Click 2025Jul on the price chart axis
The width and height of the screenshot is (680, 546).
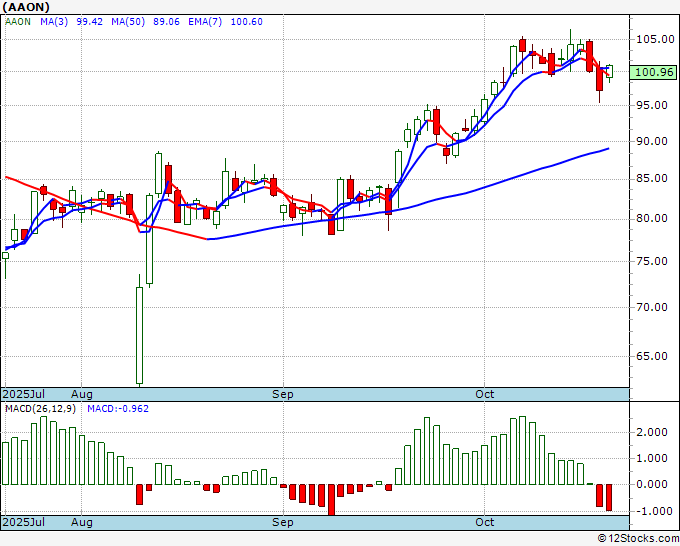coord(24,394)
